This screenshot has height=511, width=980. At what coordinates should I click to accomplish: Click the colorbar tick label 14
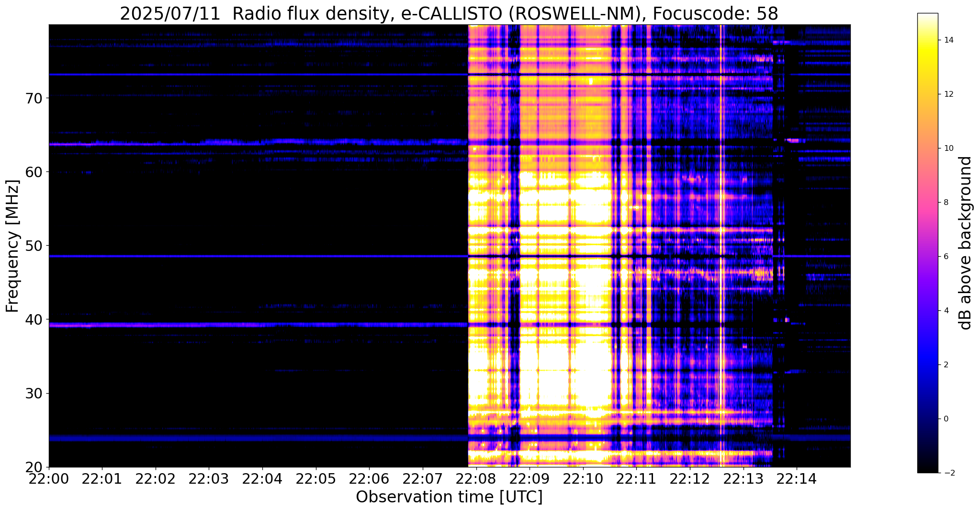tap(947, 40)
